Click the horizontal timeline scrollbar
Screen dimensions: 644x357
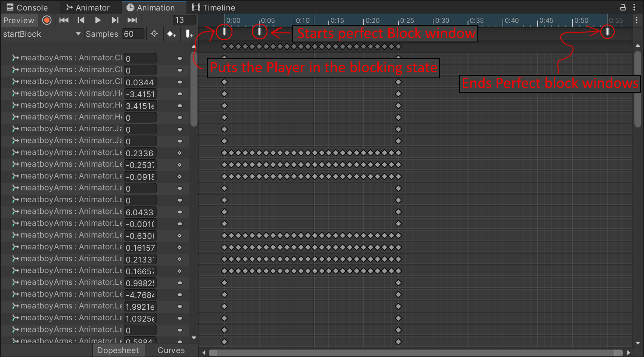[416, 353]
